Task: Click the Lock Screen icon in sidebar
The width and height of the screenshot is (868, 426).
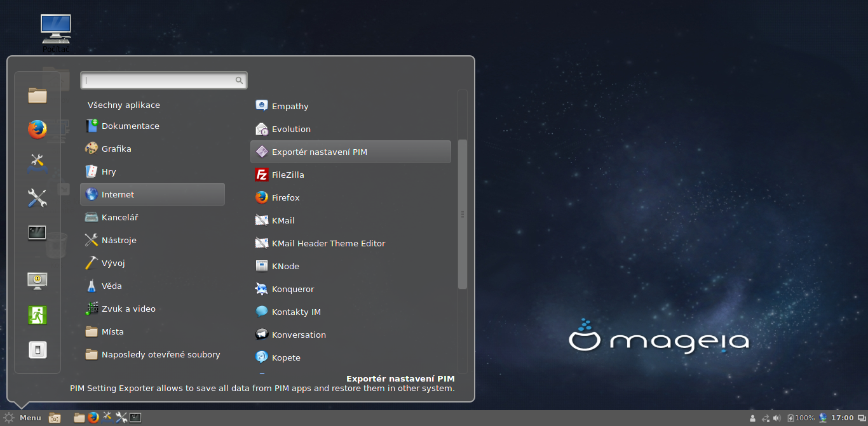Action: click(37, 280)
